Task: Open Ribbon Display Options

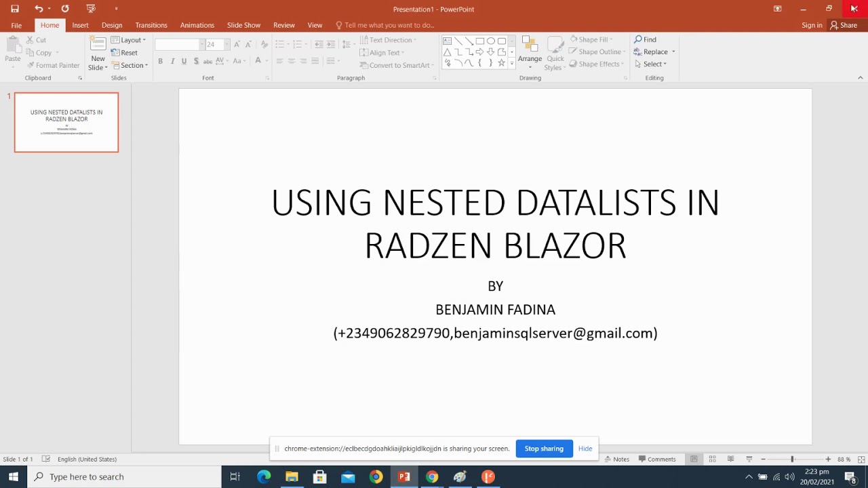Action: [x=777, y=9]
